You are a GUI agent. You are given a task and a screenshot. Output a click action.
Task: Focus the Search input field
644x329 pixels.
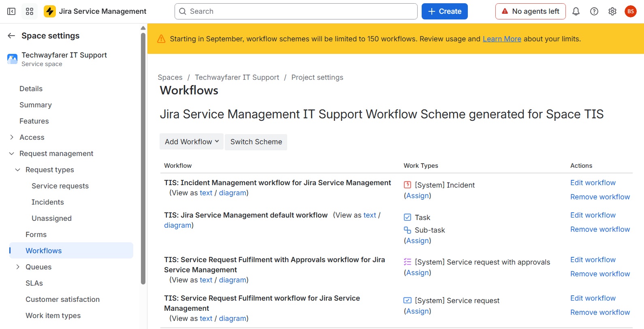(296, 11)
